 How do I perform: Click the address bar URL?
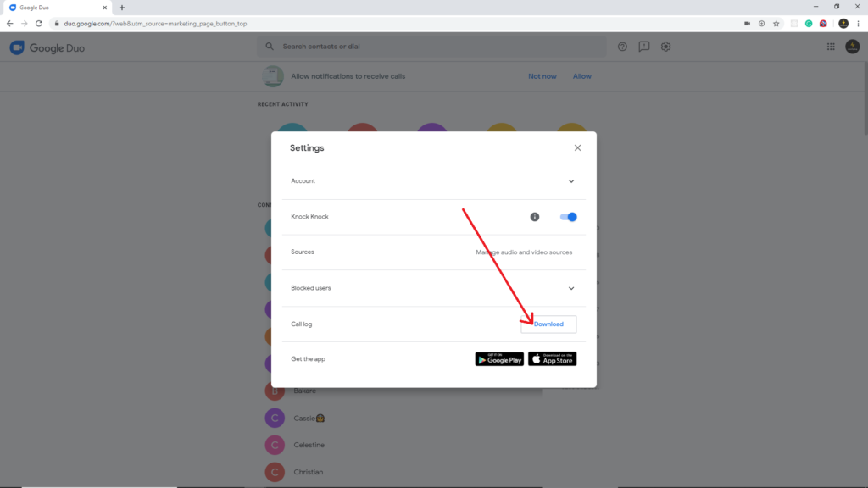pos(155,24)
